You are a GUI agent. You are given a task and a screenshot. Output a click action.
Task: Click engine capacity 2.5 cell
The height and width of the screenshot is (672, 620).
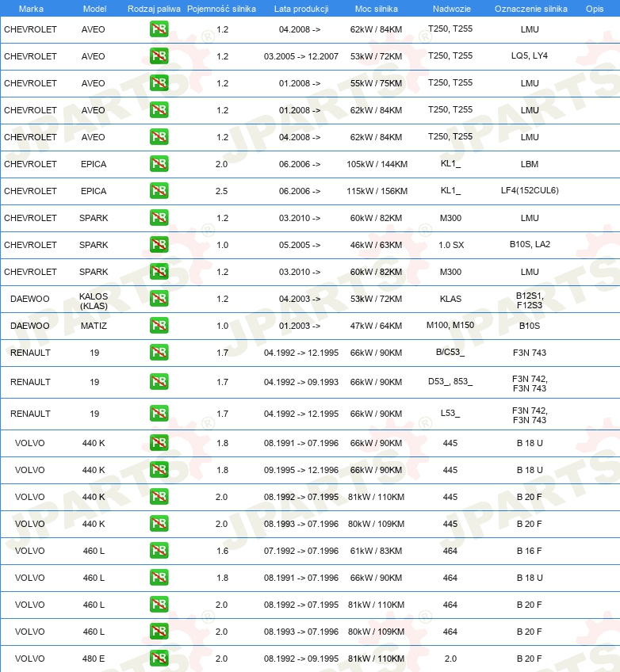[x=222, y=191]
